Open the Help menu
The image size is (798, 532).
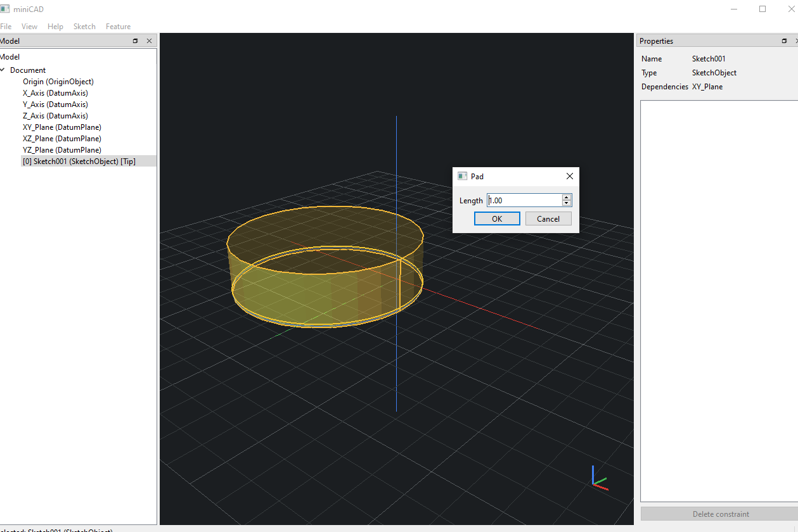pyautogui.click(x=55, y=27)
